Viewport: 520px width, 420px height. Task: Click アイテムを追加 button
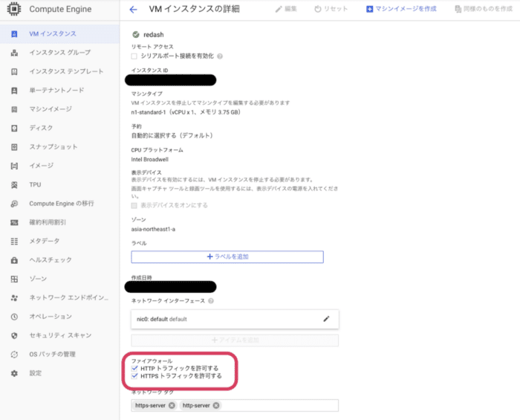click(x=235, y=340)
